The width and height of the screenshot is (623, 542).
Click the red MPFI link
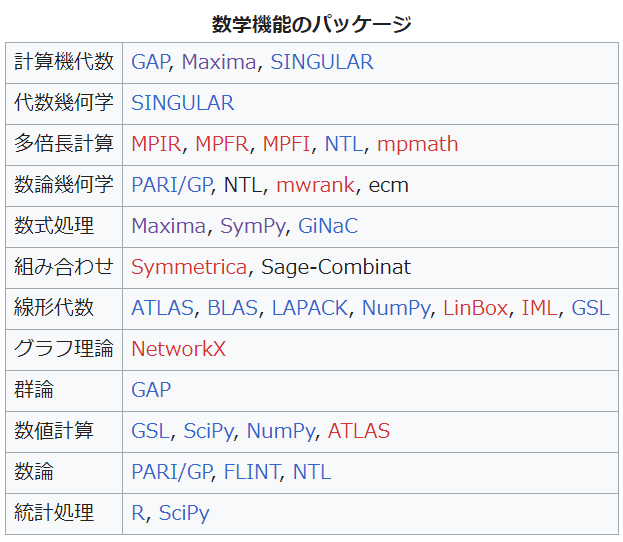click(x=286, y=144)
